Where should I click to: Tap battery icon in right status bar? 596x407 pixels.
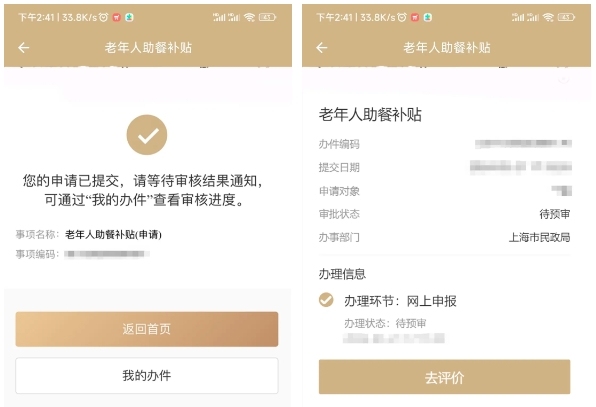pyautogui.click(x=566, y=17)
